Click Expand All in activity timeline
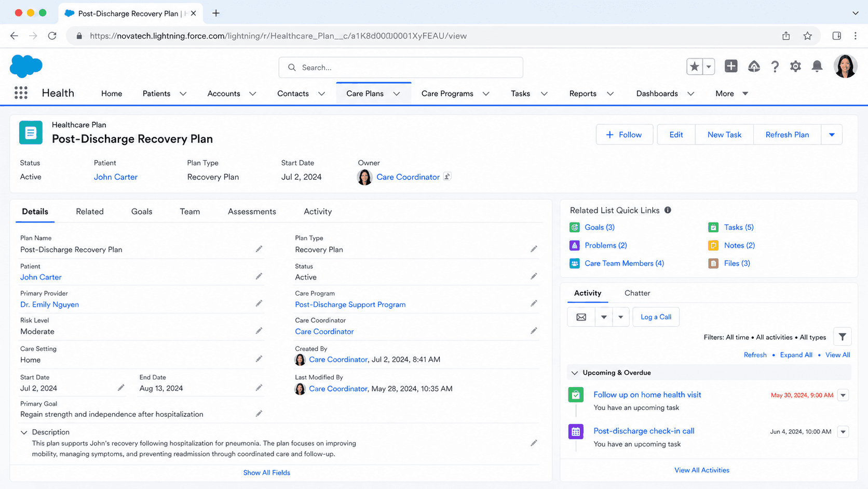The image size is (868, 489). tap(796, 355)
